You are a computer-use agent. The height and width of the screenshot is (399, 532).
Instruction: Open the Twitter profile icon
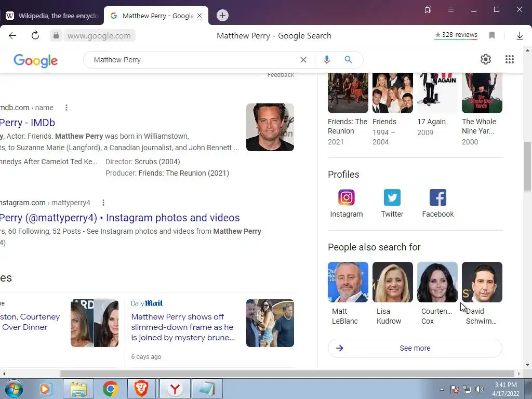(392, 204)
